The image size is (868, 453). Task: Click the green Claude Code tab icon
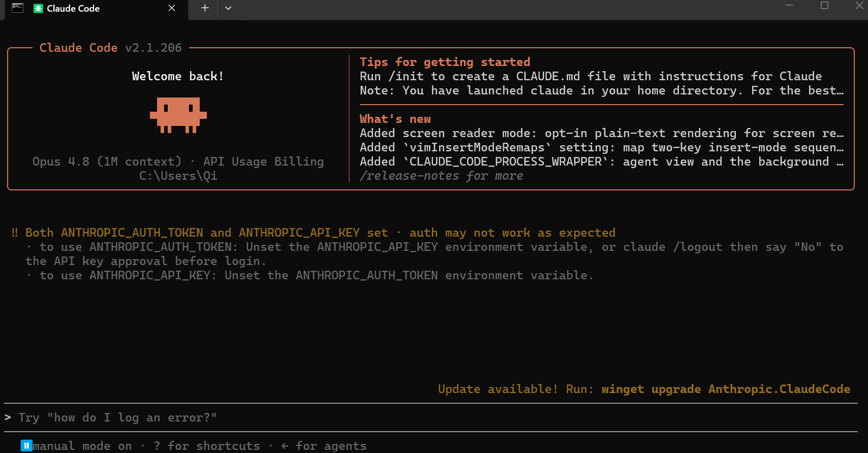click(38, 9)
